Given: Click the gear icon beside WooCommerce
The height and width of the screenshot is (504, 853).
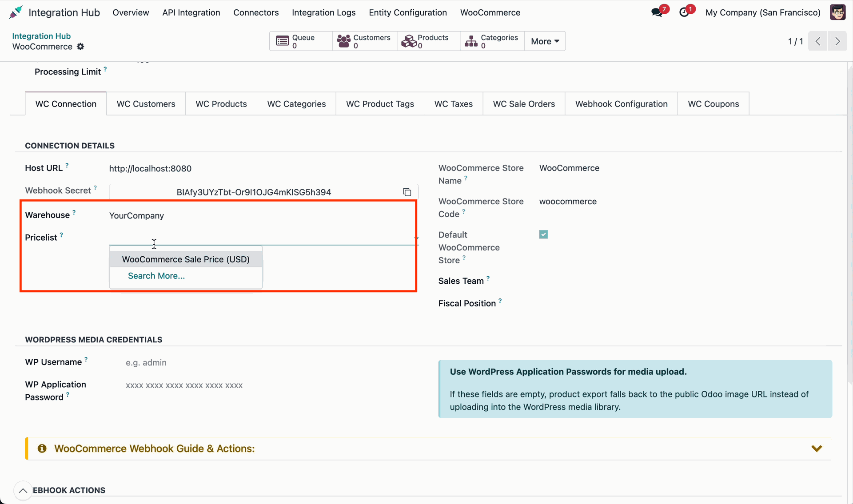Looking at the screenshot, I should [80, 47].
